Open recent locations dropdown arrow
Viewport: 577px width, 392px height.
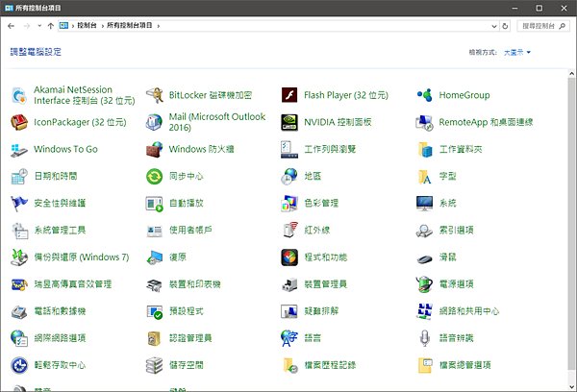[39, 26]
